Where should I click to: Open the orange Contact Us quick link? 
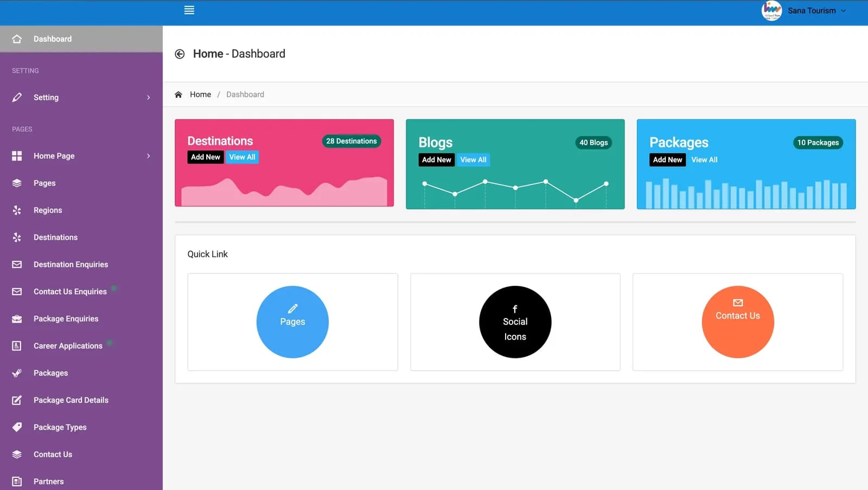738,322
